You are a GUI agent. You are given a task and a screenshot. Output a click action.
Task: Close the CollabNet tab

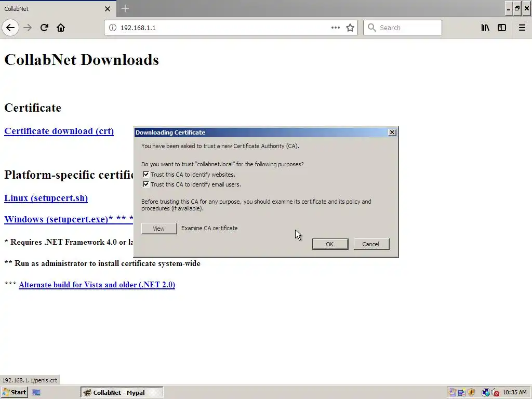click(108, 9)
